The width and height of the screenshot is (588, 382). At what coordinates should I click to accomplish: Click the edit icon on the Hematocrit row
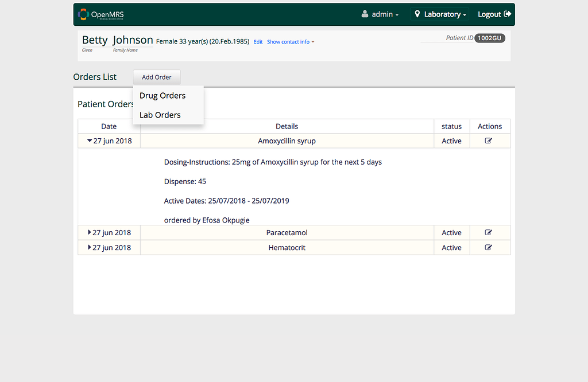point(489,247)
